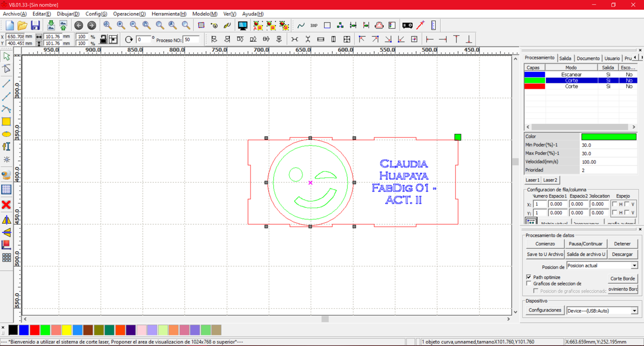Expand the right panel tab scroll arrow
Viewport: 644px width, 346px height.
[635, 58]
